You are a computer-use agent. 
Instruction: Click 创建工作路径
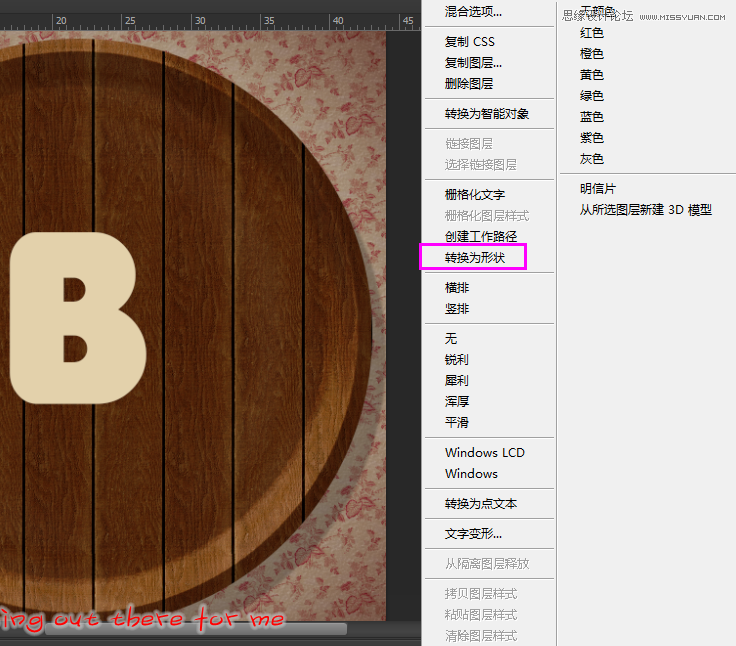(481, 236)
